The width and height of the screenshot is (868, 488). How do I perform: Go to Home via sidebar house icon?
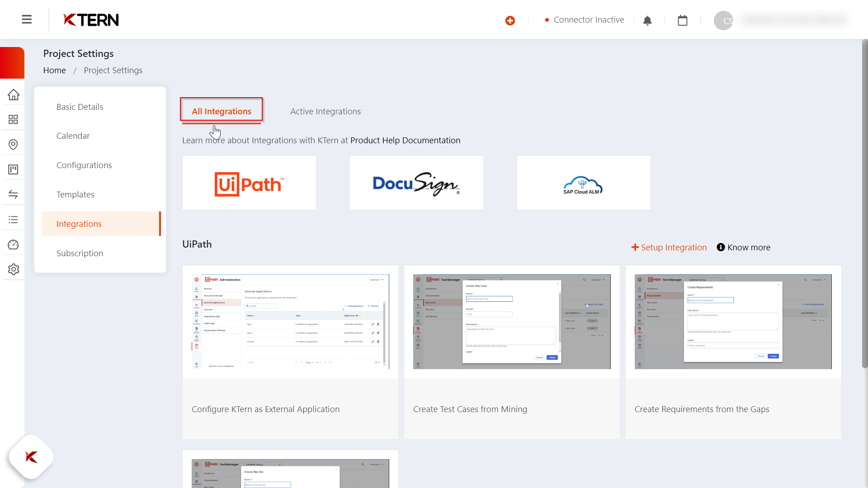coord(13,94)
